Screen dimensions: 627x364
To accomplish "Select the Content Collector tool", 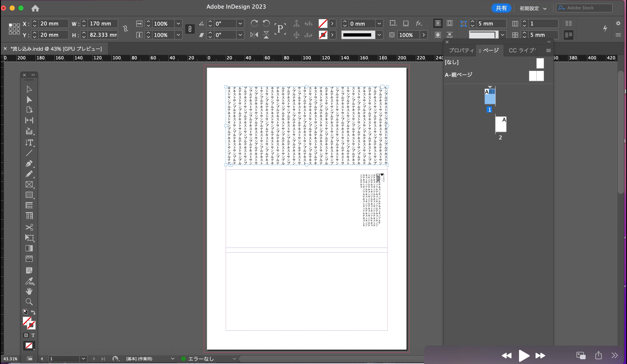I will (29, 131).
